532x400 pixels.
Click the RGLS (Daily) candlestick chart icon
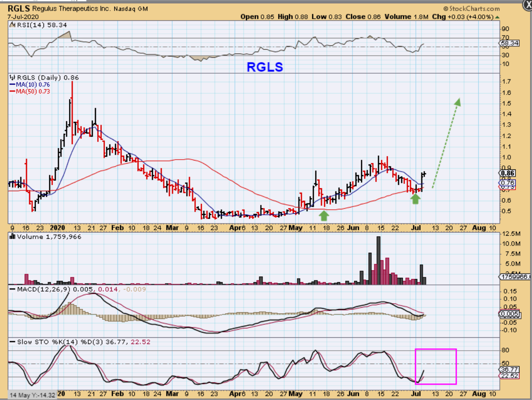click(x=13, y=77)
